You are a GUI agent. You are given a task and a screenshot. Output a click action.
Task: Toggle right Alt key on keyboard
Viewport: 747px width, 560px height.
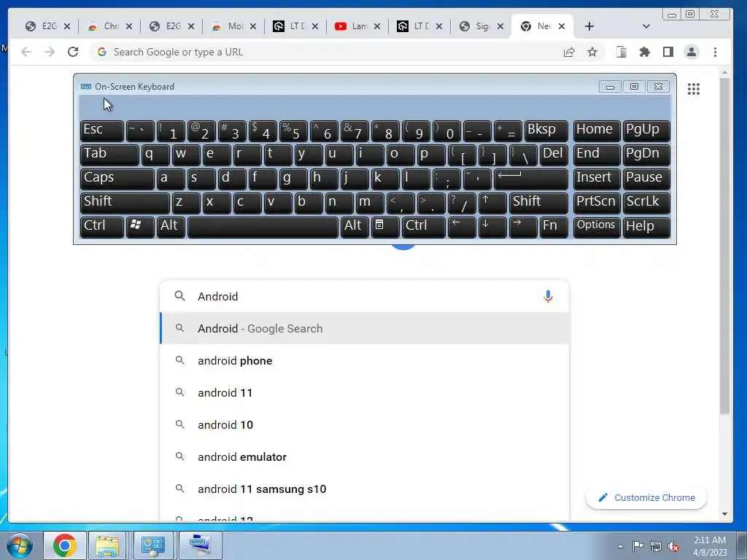tap(355, 227)
